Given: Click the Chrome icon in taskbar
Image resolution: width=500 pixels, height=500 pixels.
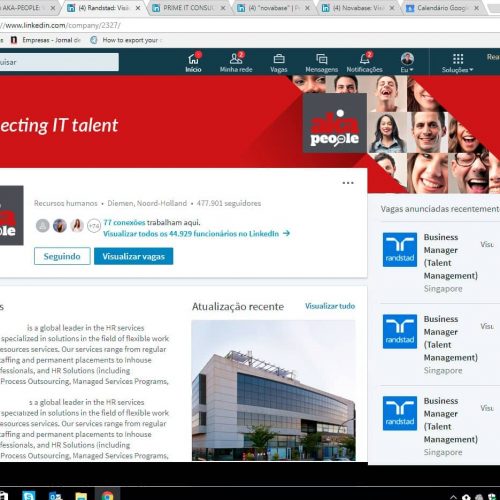Looking at the screenshot, I should (x=107, y=495).
